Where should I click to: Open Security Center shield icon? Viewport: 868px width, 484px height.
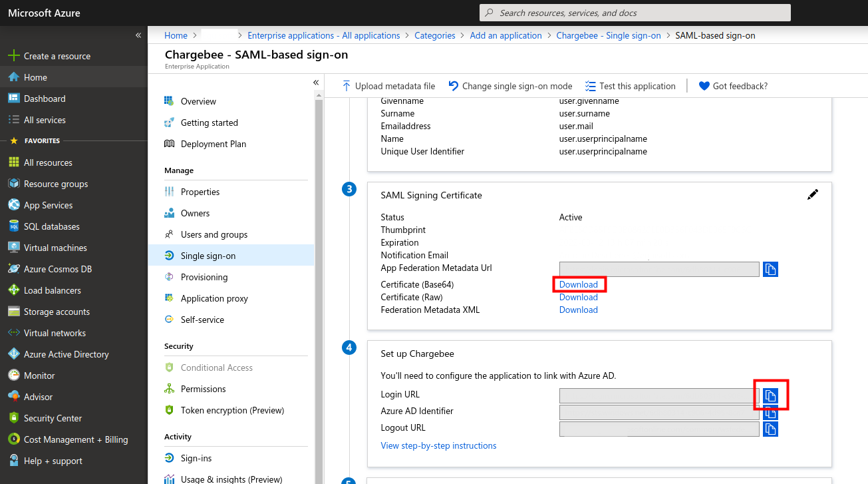coord(13,418)
